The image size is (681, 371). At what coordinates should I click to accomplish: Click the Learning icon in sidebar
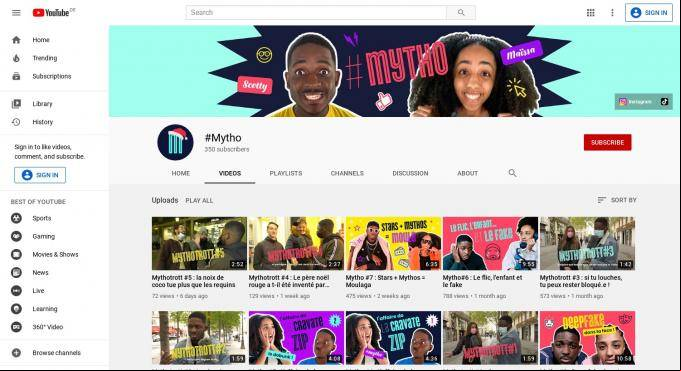[x=16, y=309]
